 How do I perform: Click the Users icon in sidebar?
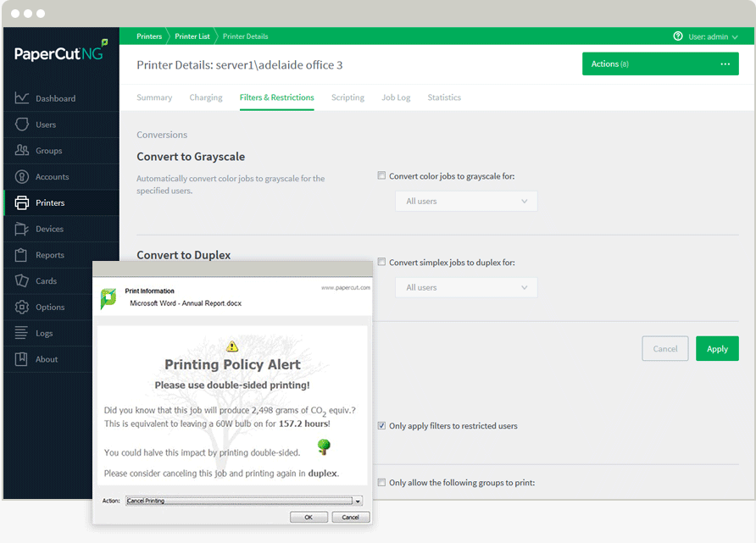pos(22,125)
